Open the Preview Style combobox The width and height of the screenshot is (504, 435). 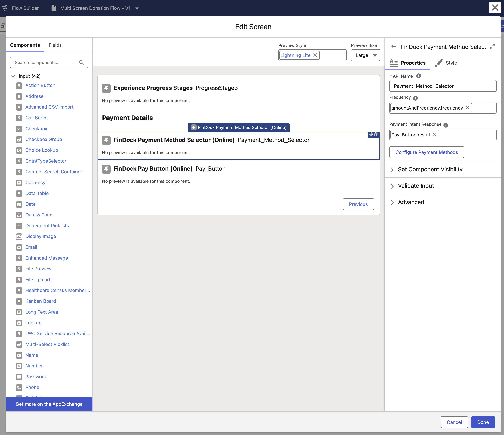[312, 55]
